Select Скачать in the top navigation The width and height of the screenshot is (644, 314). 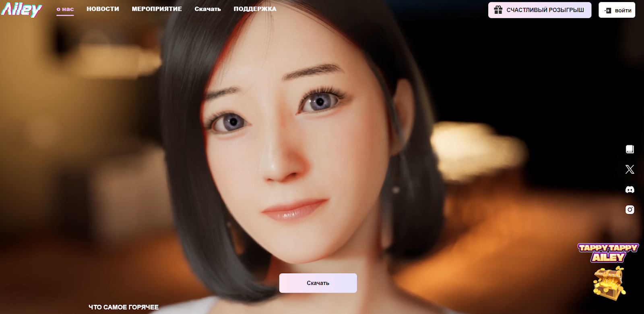point(208,9)
